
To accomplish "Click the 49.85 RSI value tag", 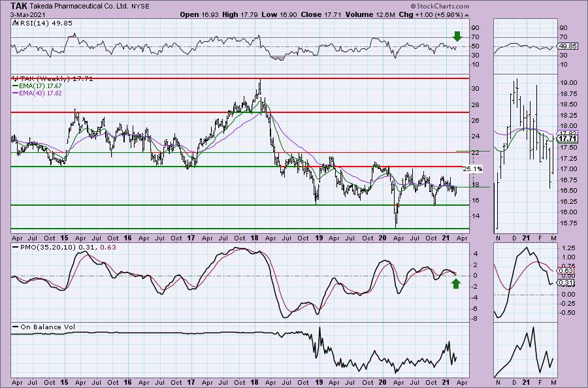I will (566, 46).
